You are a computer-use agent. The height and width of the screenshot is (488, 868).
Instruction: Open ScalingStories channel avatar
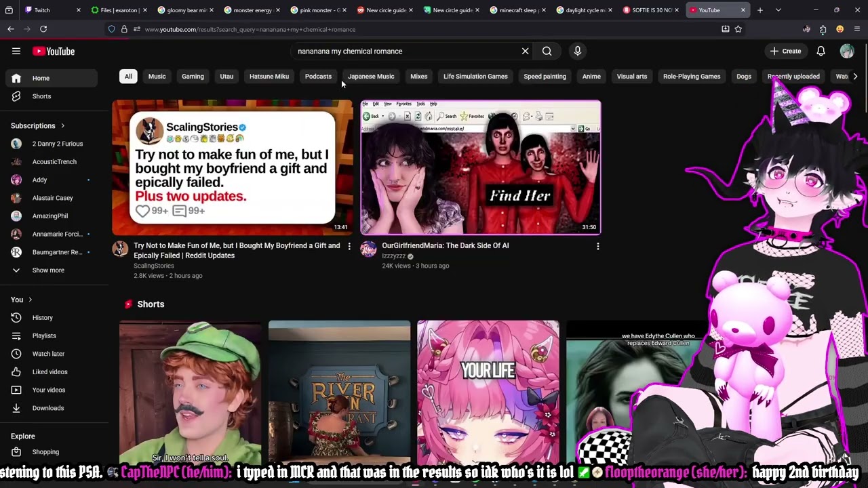[120, 249]
